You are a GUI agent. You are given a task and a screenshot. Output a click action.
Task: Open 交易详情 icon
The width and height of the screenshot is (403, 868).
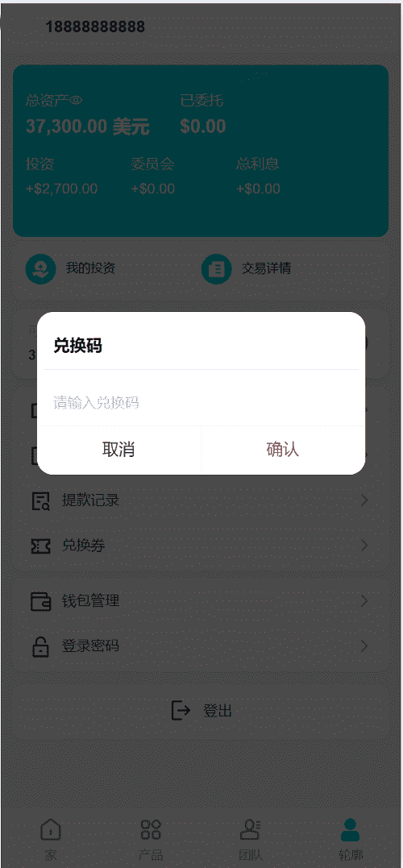click(217, 269)
